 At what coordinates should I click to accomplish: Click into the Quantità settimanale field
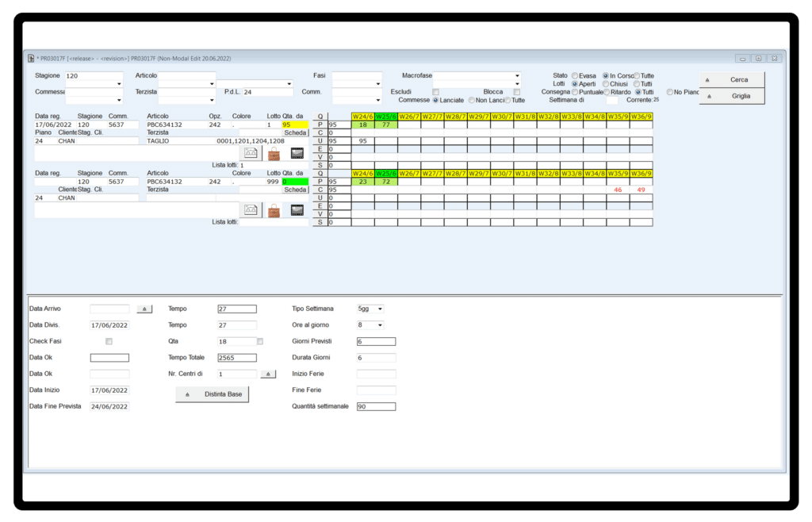coord(376,406)
